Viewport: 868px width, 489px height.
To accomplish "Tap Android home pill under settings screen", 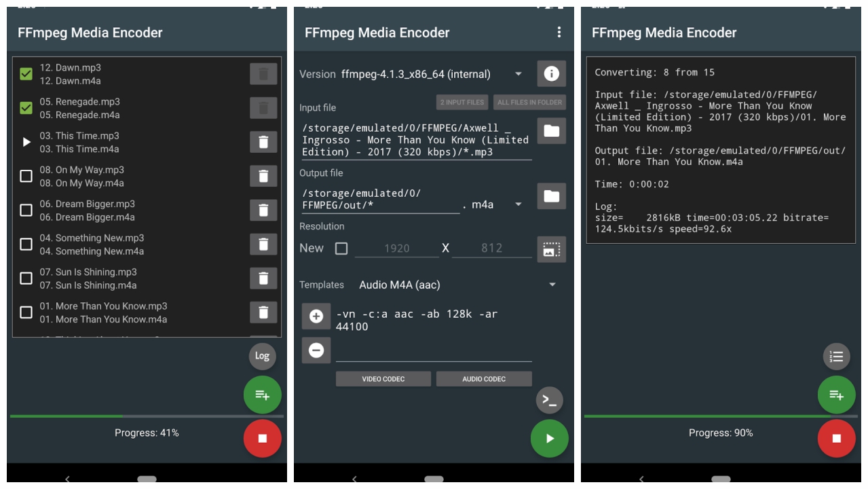I will (434, 479).
